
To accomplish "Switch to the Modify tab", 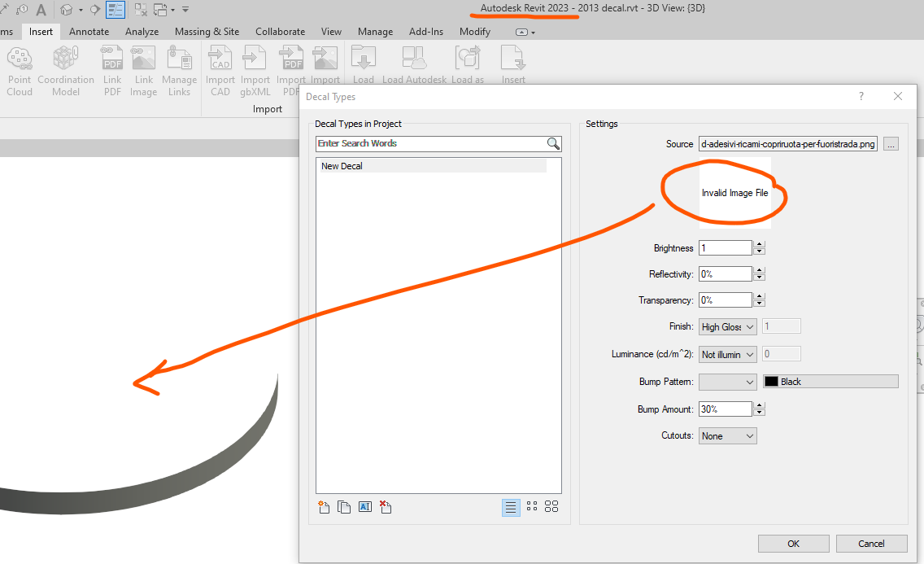I will 475,32.
